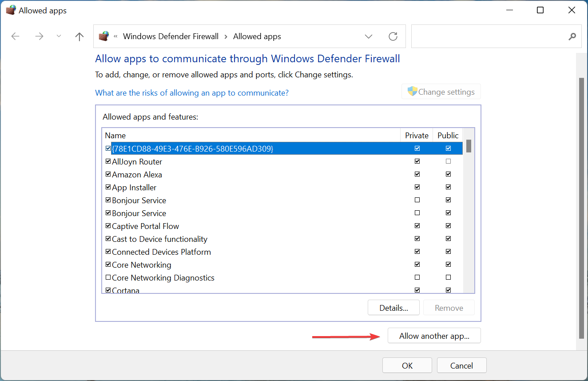Select the highlighted GUID app row
This screenshot has width=588, height=381.
pyautogui.click(x=282, y=148)
